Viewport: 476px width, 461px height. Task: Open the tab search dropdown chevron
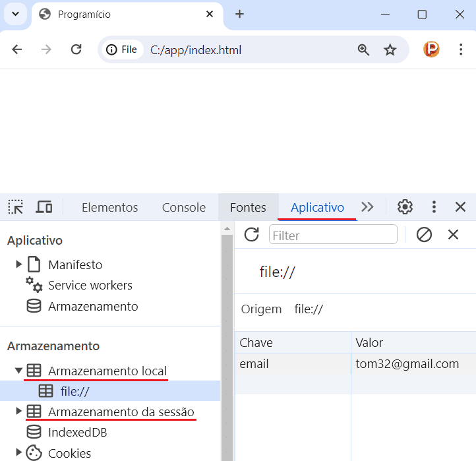click(15, 14)
